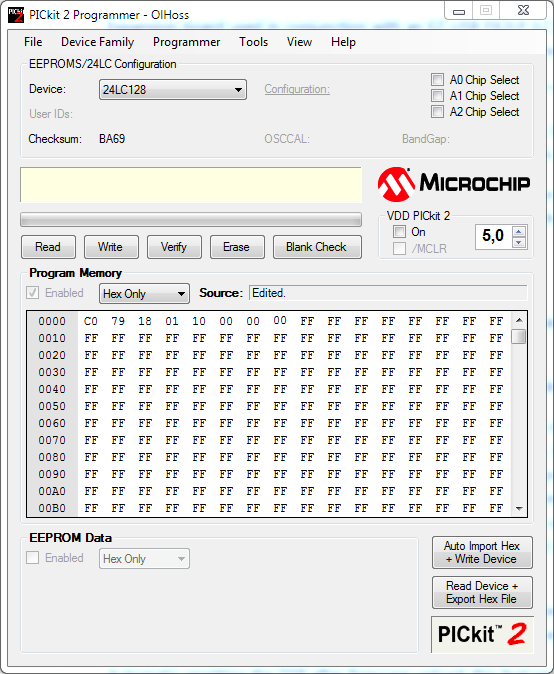Close the PICkit 2 Programmer window
554x674 pixels.
click(523, 11)
